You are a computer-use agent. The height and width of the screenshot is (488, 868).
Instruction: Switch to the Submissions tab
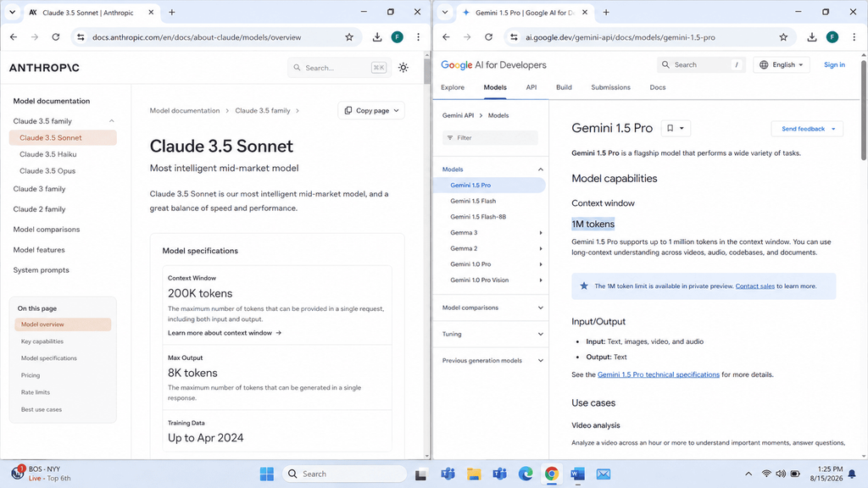(610, 87)
